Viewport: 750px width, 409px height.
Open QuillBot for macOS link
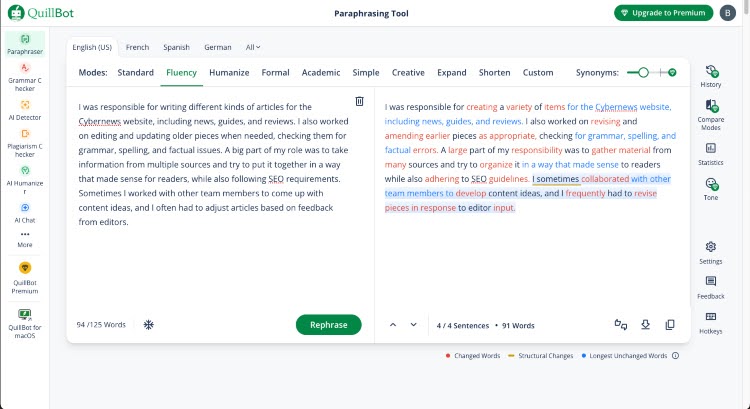point(25,323)
